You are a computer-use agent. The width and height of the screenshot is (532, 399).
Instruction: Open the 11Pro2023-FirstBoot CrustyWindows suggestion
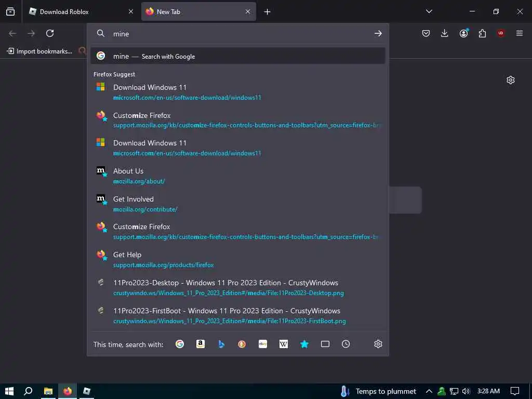click(238, 315)
